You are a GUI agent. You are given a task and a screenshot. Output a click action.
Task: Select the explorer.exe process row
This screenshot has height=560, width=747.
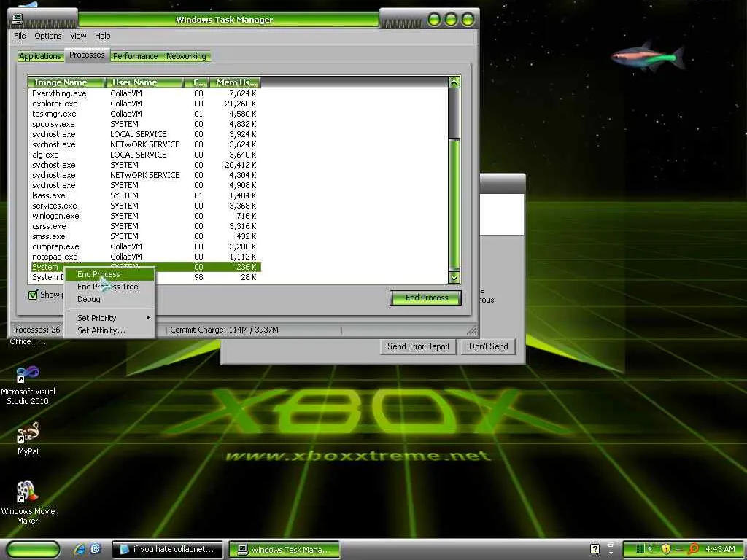click(x=144, y=104)
